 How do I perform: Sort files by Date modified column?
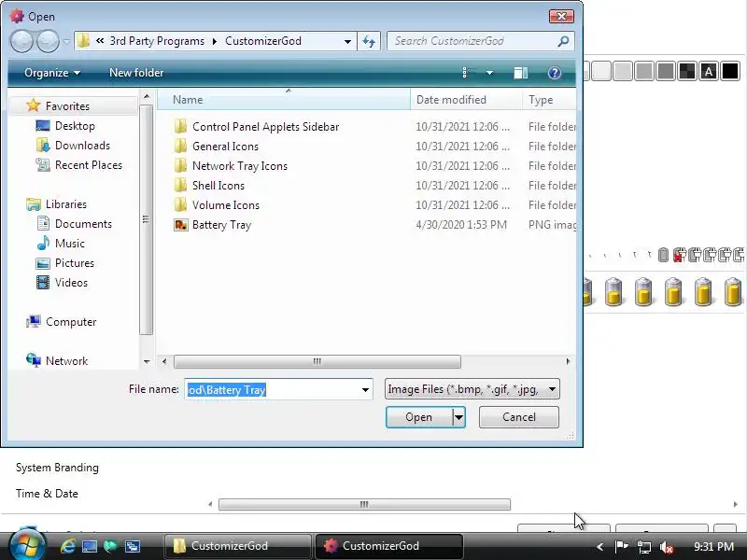click(x=466, y=100)
